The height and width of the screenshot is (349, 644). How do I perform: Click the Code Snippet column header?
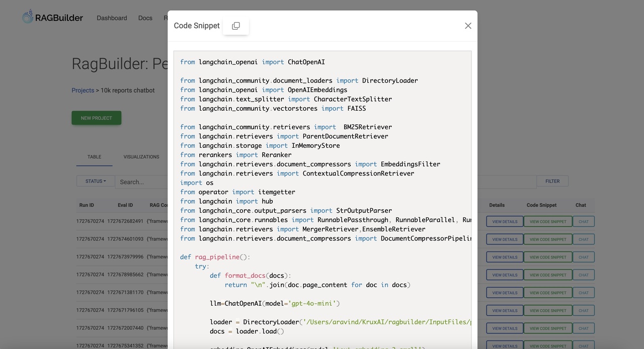click(x=541, y=205)
